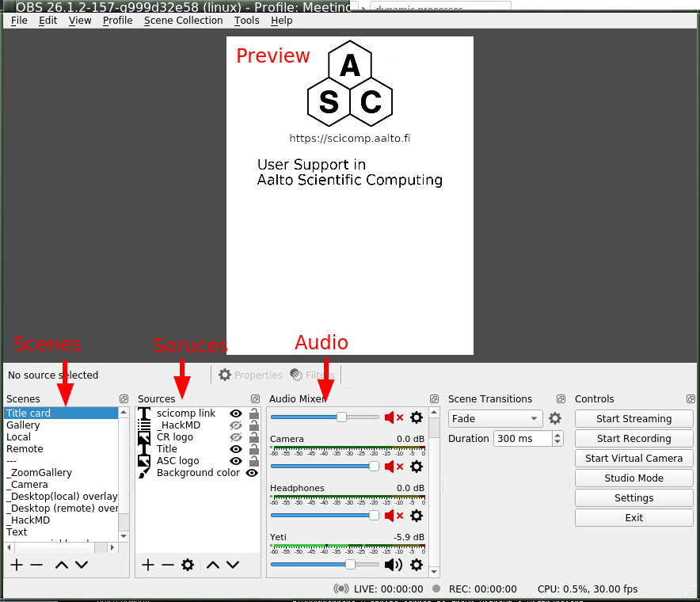Open the Scene Collection menu
This screenshot has width=700, height=602.
(x=183, y=21)
